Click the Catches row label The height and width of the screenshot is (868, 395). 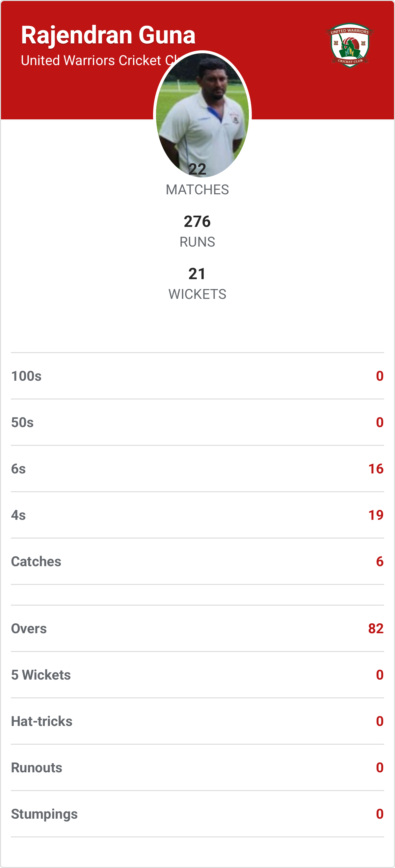(36, 562)
